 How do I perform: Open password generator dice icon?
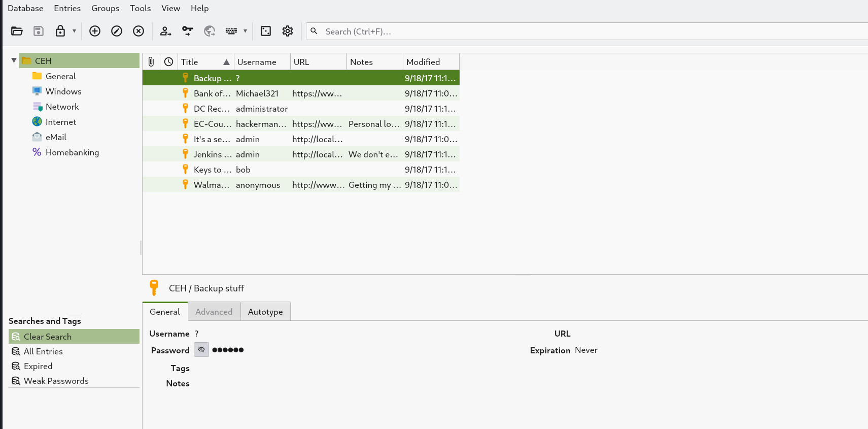(266, 31)
